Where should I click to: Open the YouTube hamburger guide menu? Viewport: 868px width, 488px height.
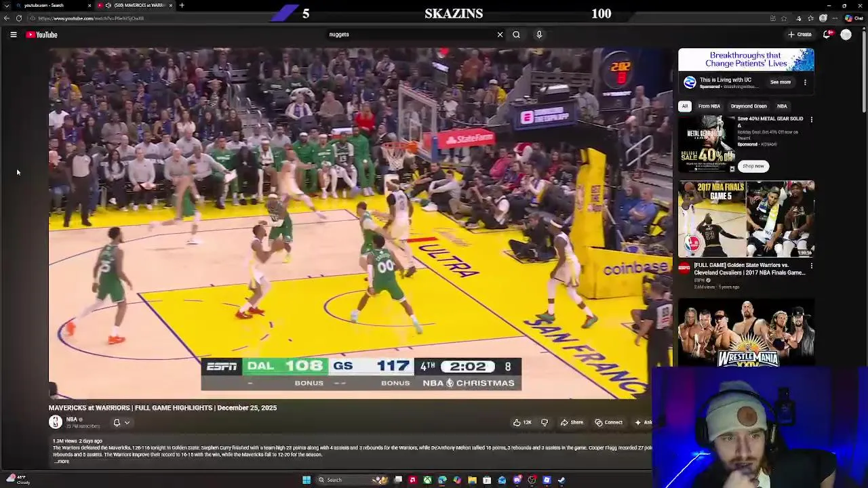click(x=14, y=35)
